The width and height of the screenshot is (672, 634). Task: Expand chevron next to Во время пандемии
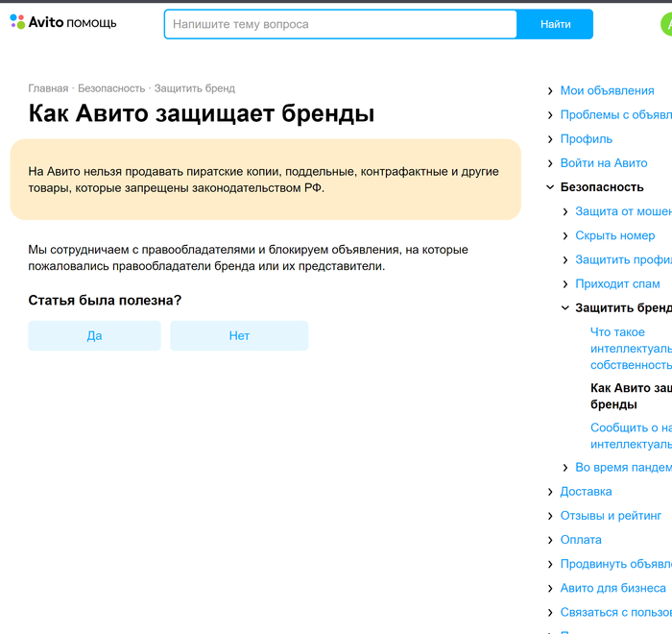pyautogui.click(x=565, y=468)
